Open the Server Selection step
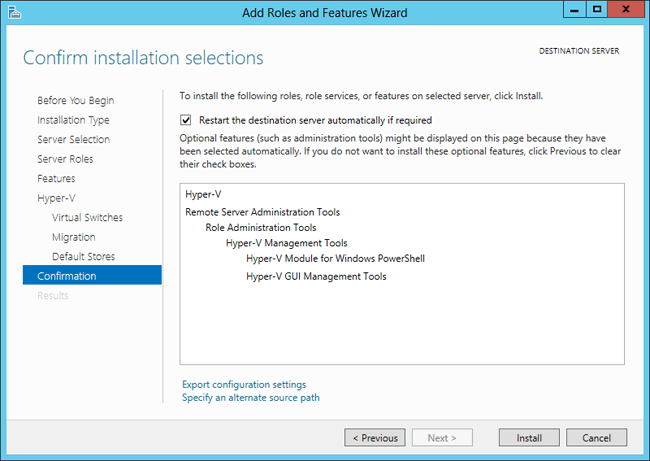The image size is (650, 461). coord(73,139)
